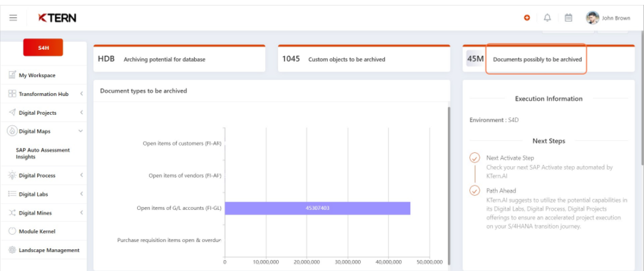Click the Next Activate Step check icon
Screen dimensions: 644x271
475,158
